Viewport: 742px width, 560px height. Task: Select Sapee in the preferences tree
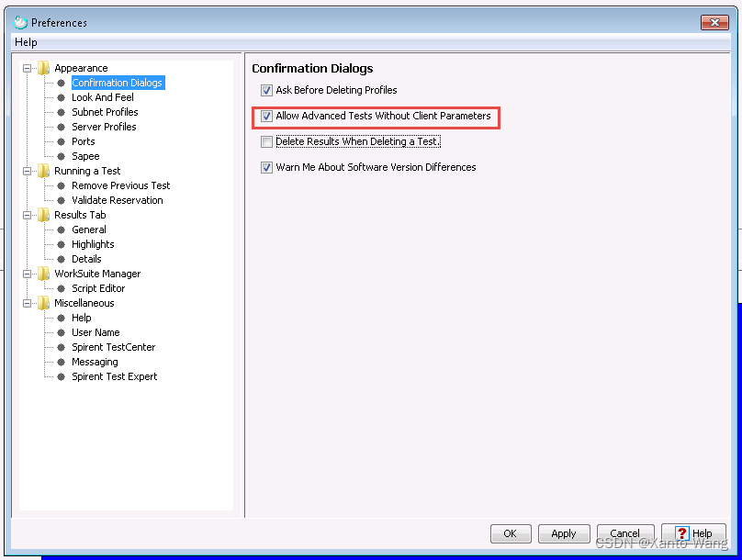[x=85, y=156]
